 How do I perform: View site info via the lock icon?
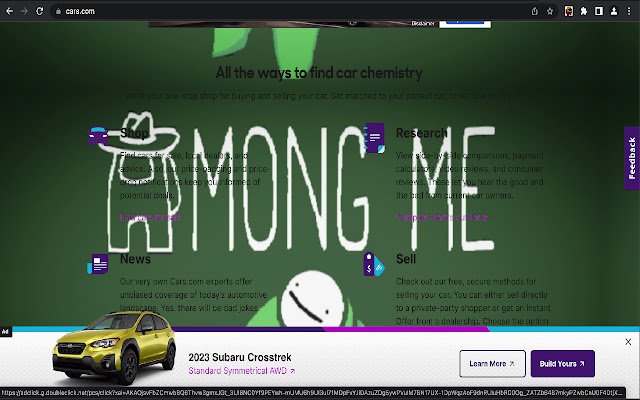[58, 11]
